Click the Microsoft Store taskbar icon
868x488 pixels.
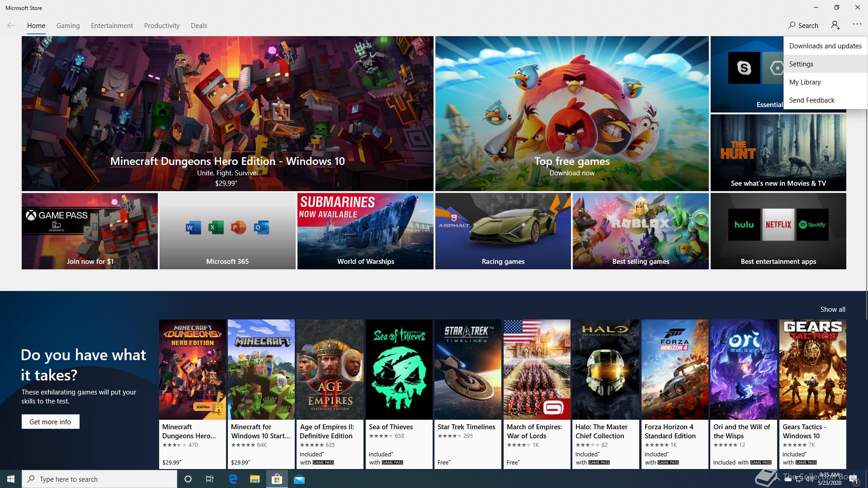click(277, 479)
